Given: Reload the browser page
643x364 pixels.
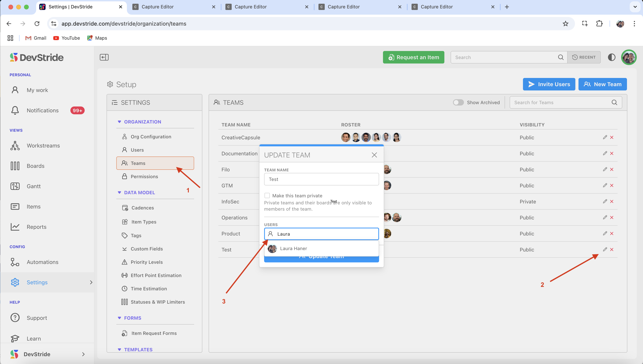Looking at the screenshot, I should coord(37,24).
